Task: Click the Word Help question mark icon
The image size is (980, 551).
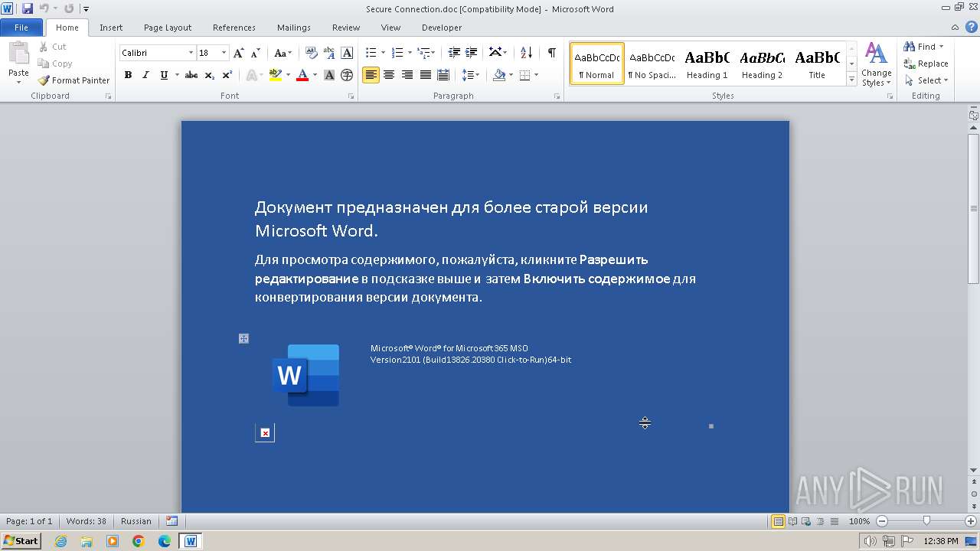Action: pos(971,28)
